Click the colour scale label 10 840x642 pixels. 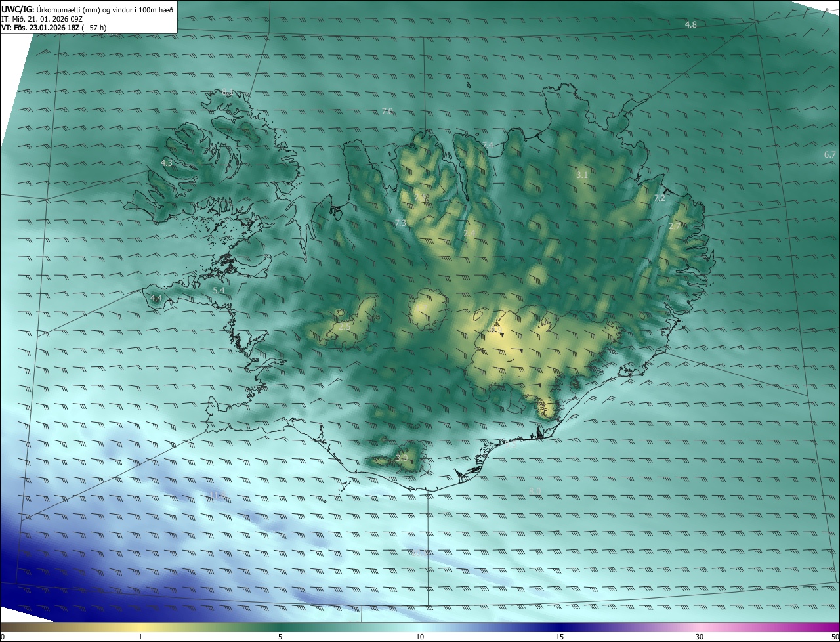[x=420, y=637]
